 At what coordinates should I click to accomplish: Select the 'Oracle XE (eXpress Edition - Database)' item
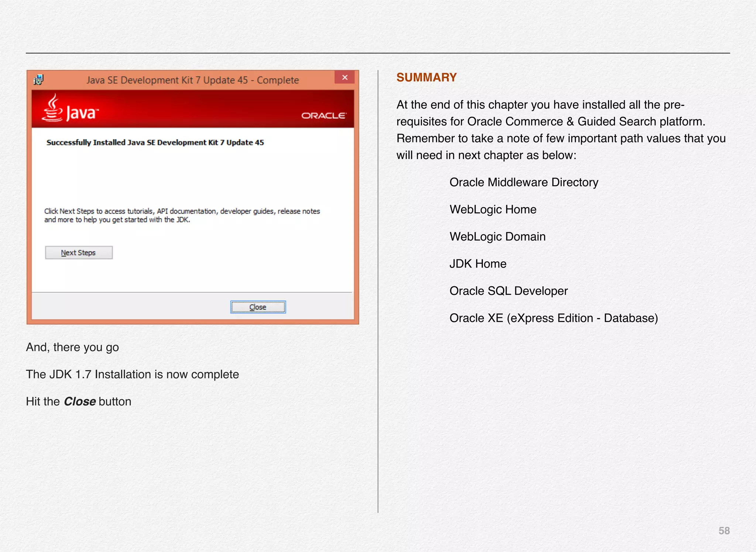pos(554,318)
